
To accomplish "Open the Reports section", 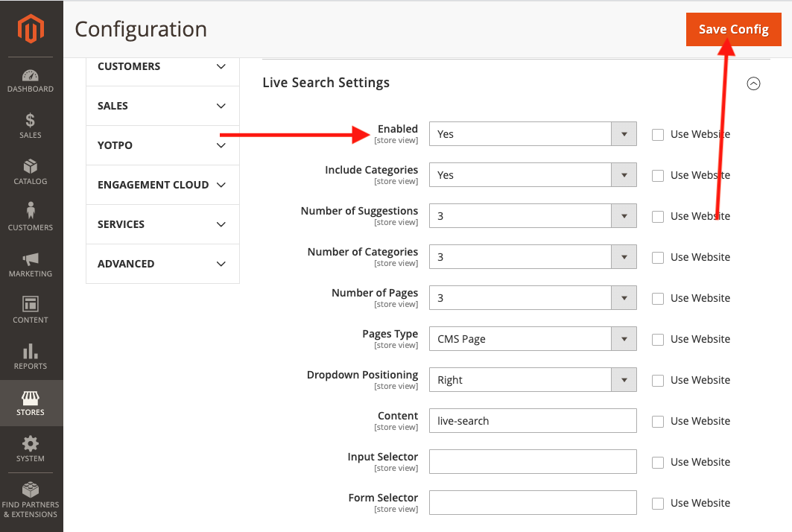I will coord(31,356).
